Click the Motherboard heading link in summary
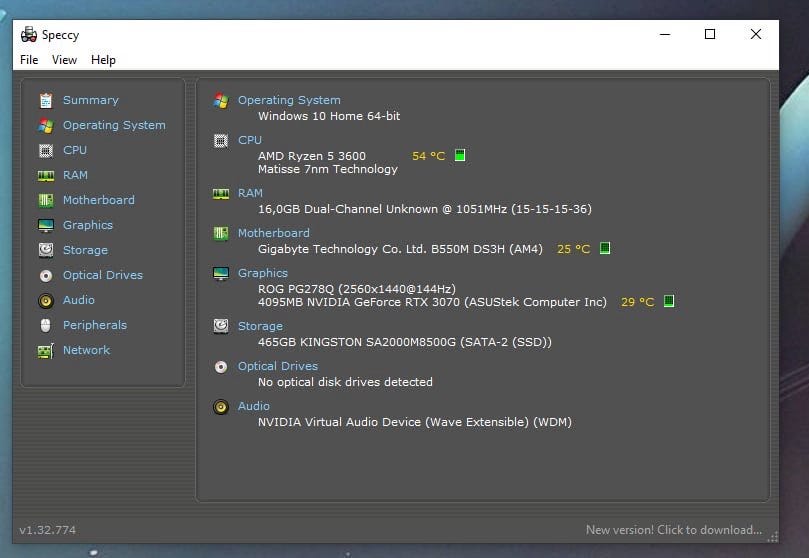Screen dimensions: 809x558 (273, 233)
